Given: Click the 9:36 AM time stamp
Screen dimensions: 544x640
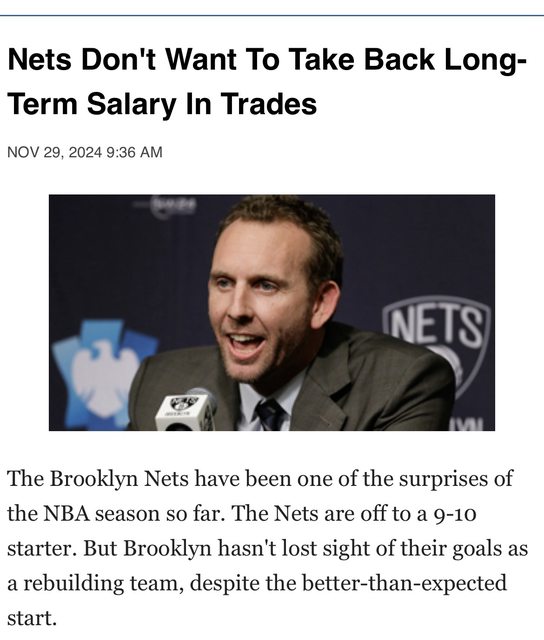Looking at the screenshot, I should click(134, 152).
